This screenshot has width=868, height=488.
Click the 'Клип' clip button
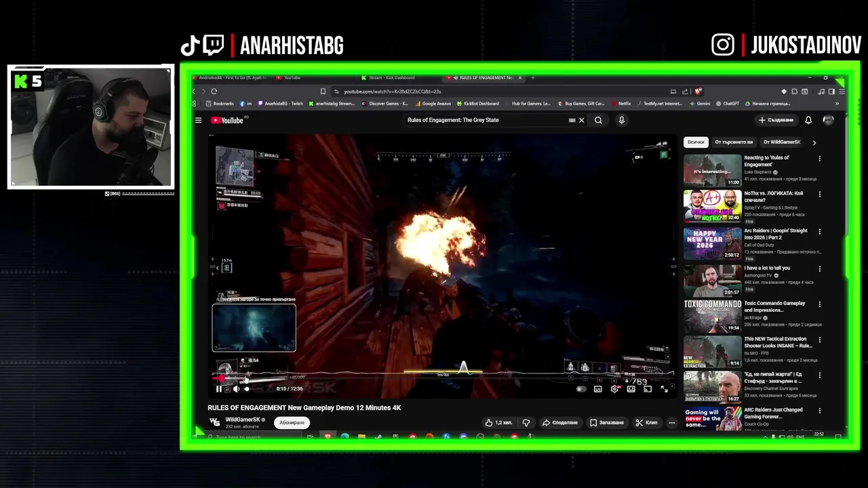(646, 422)
